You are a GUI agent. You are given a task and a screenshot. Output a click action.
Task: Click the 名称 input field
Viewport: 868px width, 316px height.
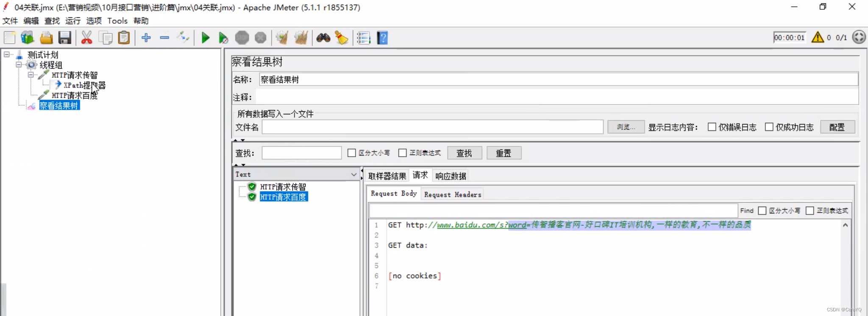point(559,79)
